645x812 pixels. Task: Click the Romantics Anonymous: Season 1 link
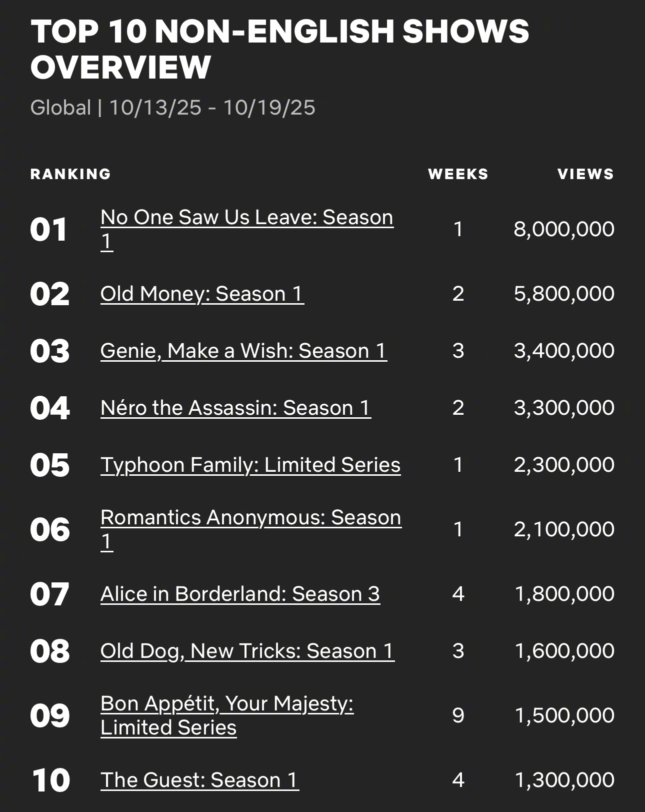[250, 518]
